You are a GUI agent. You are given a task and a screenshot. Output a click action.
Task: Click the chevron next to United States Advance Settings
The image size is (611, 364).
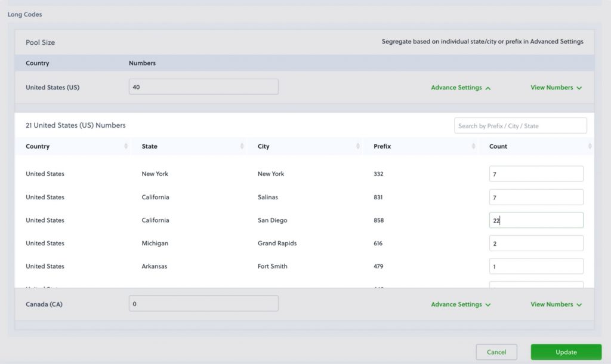tap(487, 87)
